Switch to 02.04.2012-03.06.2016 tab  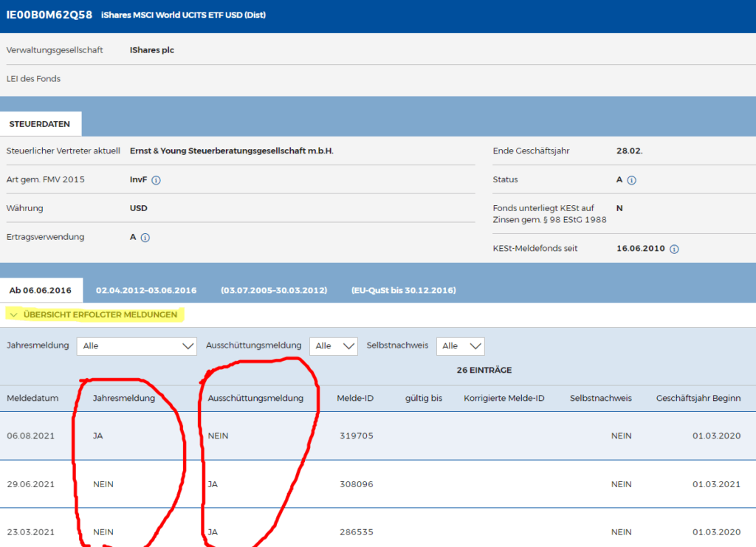point(146,290)
